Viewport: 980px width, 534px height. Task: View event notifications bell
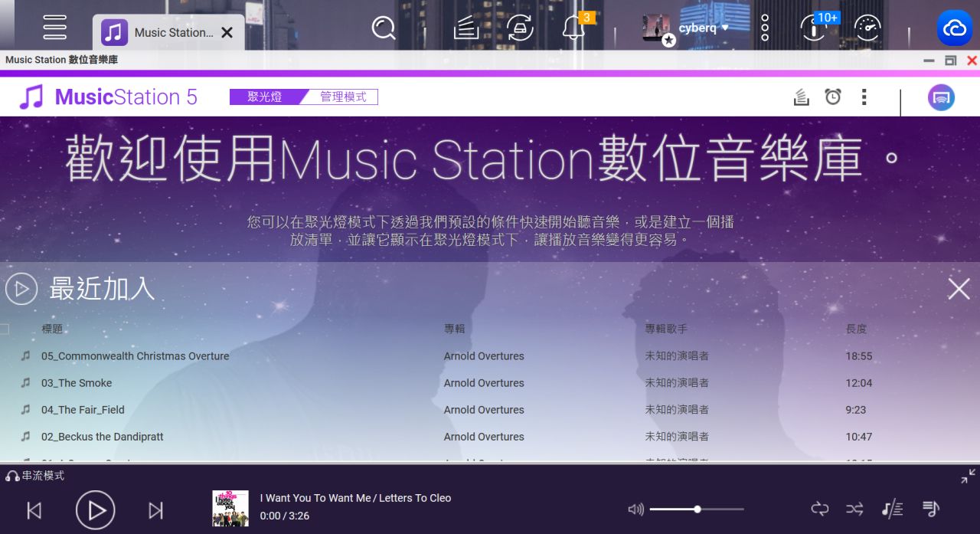573,28
